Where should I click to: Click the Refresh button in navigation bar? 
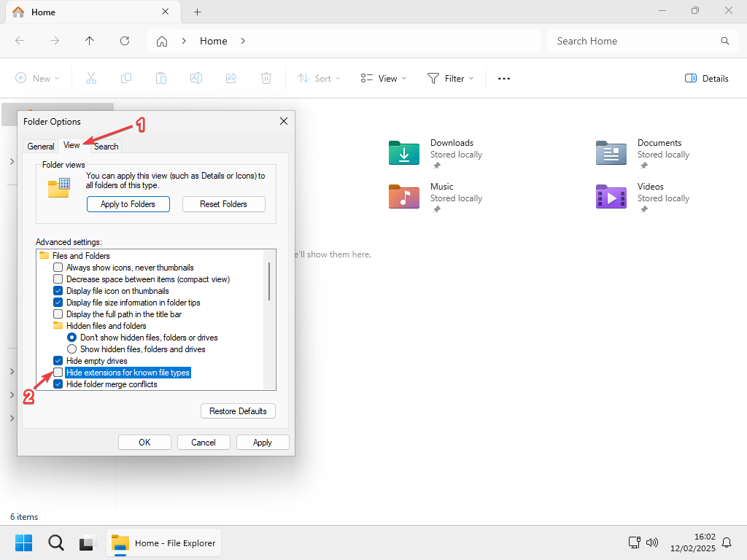125,41
